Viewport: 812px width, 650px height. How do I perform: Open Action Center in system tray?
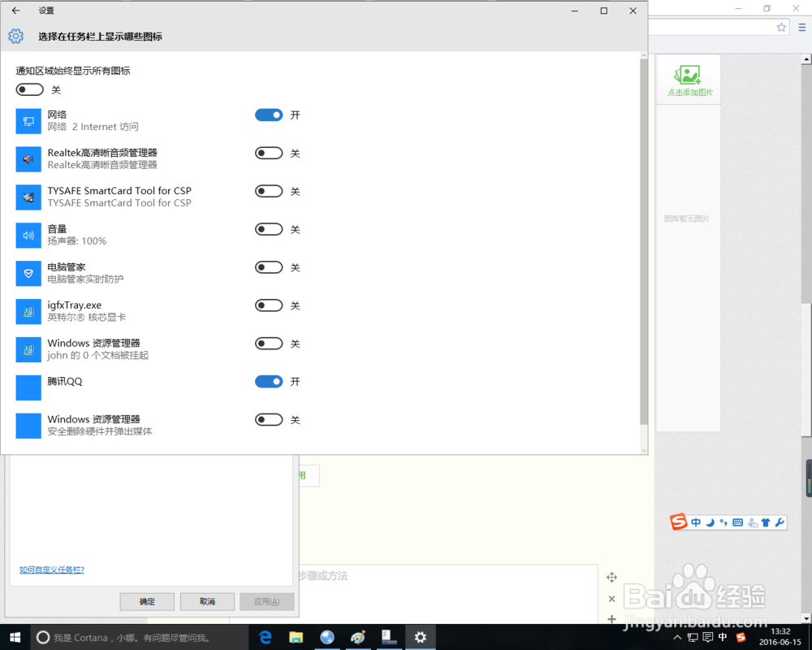(x=708, y=637)
